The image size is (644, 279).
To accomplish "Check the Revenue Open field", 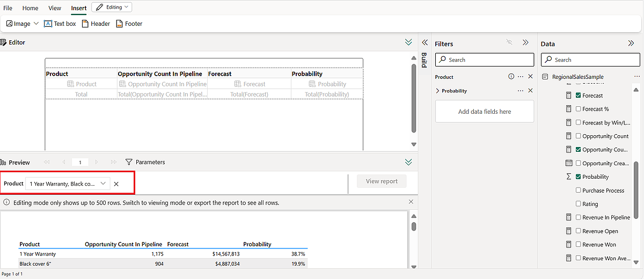I will (x=578, y=231).
